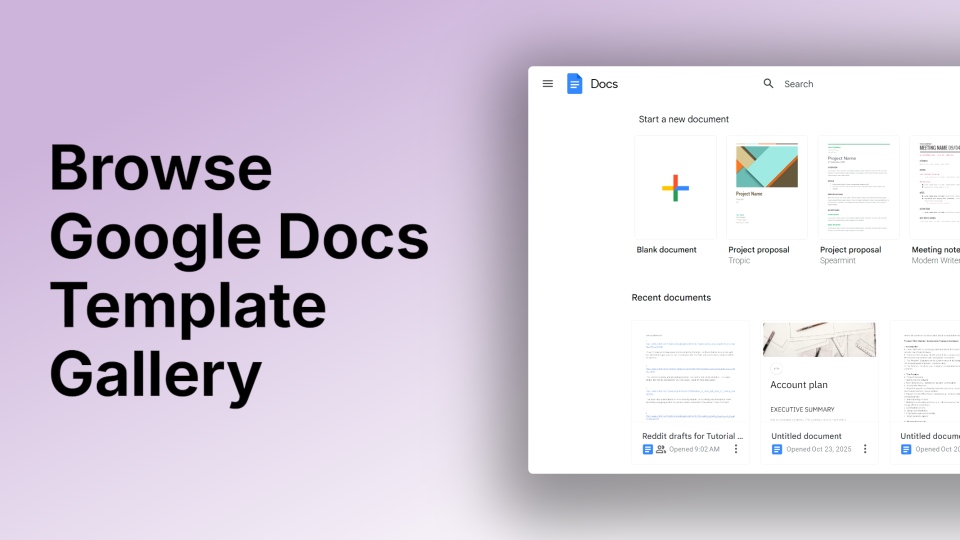
Task: Click 'Spearmint' template subtitle
Action: 838,261
